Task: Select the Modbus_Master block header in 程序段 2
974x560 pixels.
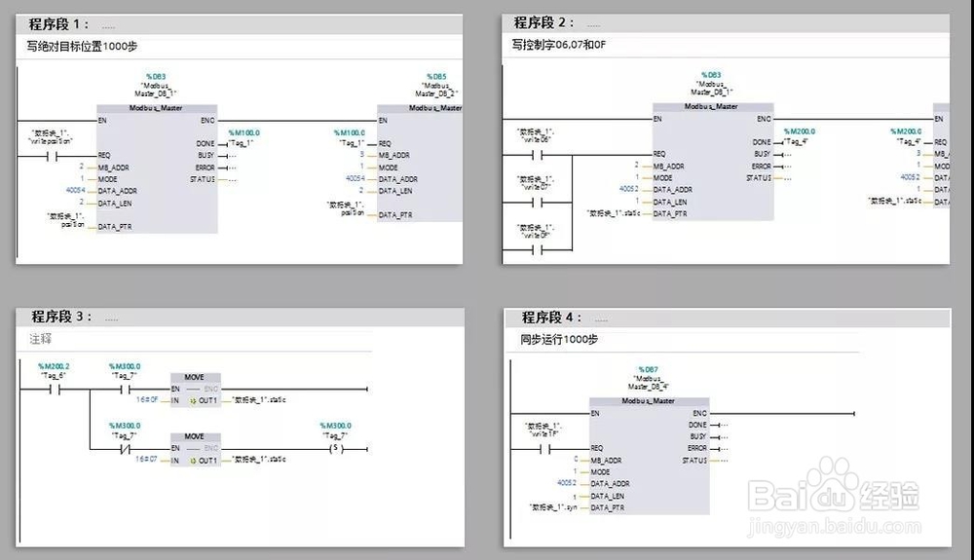Action: tap(713, 107)
